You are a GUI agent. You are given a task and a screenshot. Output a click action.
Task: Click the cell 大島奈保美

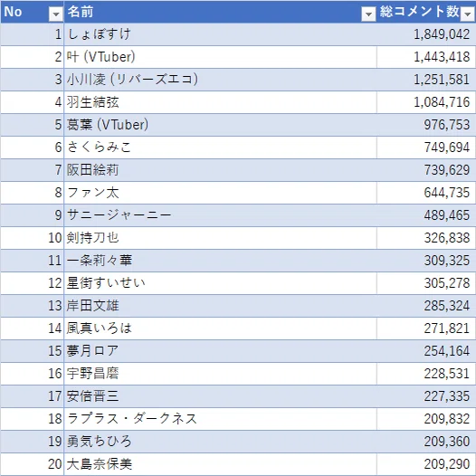[x=221, y=464]
